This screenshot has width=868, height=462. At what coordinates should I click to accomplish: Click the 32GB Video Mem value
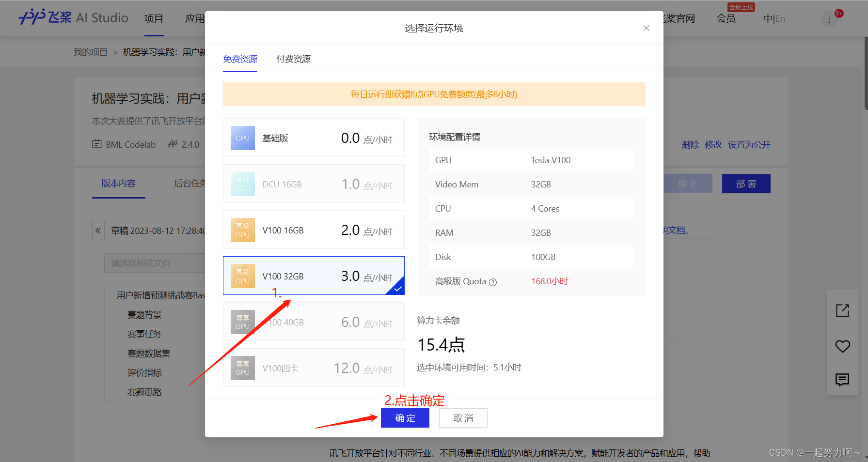pyautogui.click(x=541, y=184)
